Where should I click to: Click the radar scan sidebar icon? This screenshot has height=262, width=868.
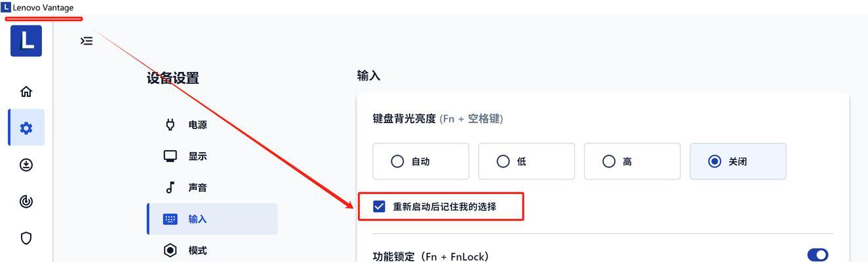(x=26, y=202)
